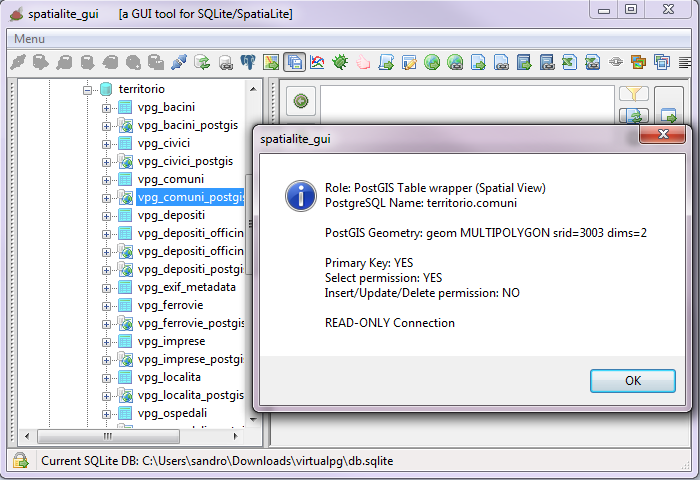700x480 pixels.
Task: Click the window-with-pencil edit toolbar icon
Action: pyautogui.click(x=409, y=62)
